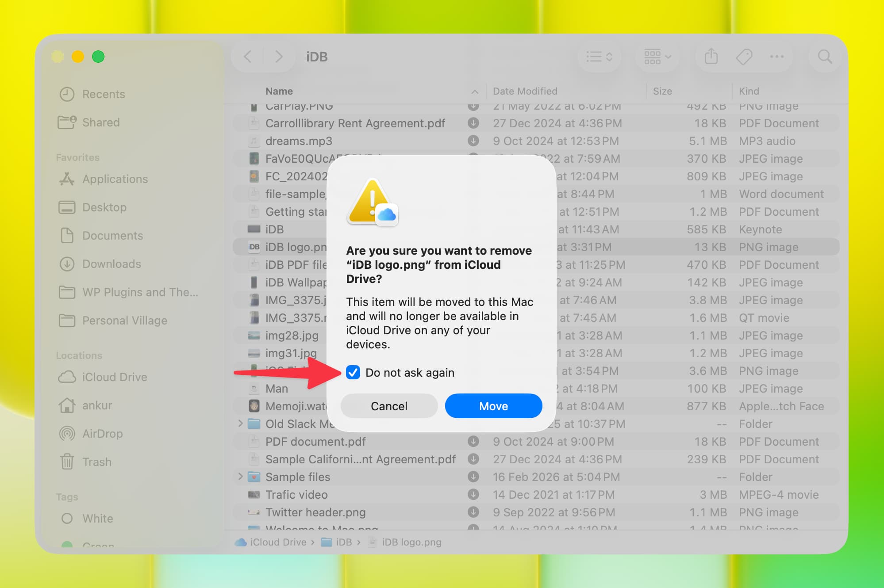Click the Move button
Image resolution: width=884 pixels, height=588 pixels.
click(493, 406)
